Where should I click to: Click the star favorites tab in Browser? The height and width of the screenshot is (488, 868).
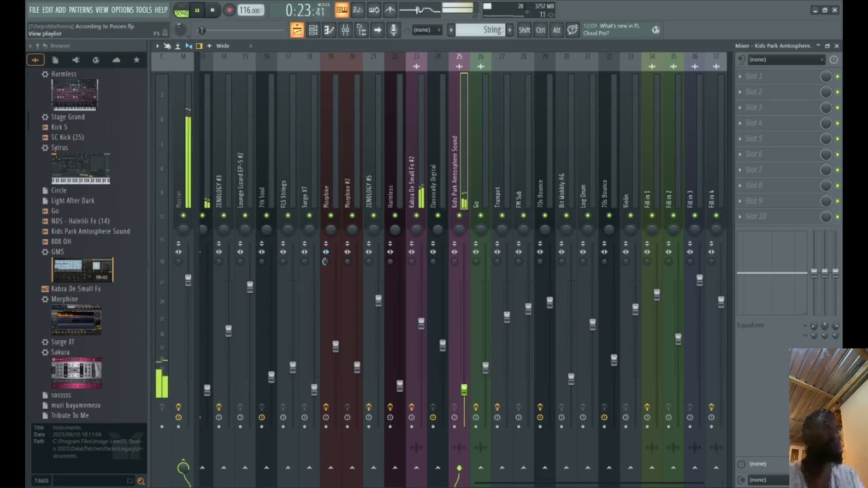[x=136, y=60]
